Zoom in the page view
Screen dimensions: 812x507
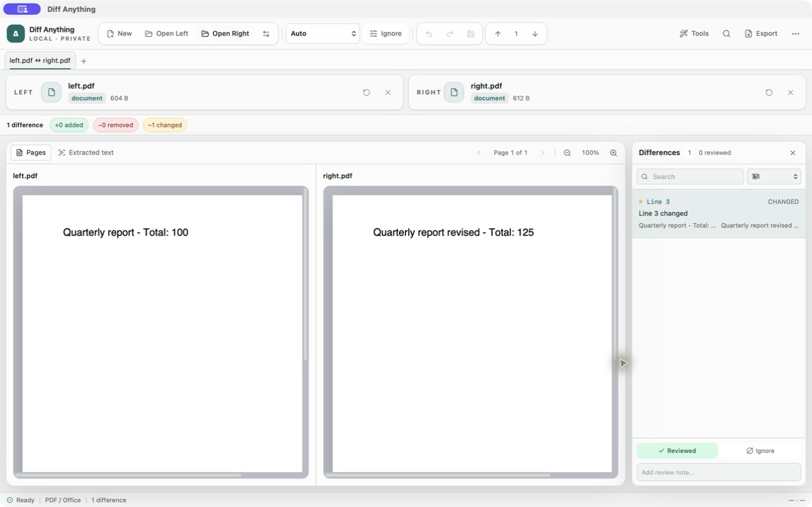click(613, 152)
